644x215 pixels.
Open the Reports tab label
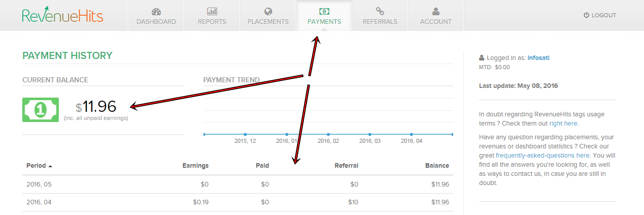[x=212, y=22]
